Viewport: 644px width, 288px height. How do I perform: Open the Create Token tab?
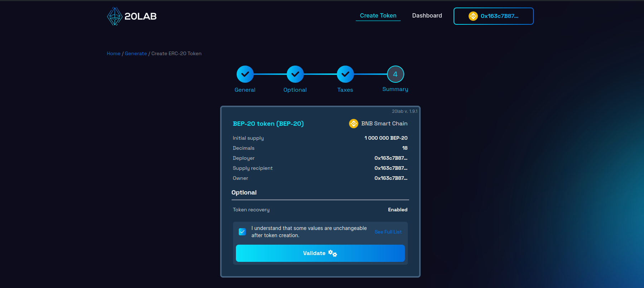378,16
